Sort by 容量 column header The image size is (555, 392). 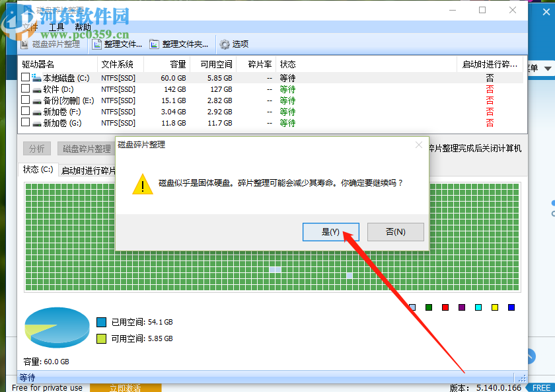(x=167, y=64)
